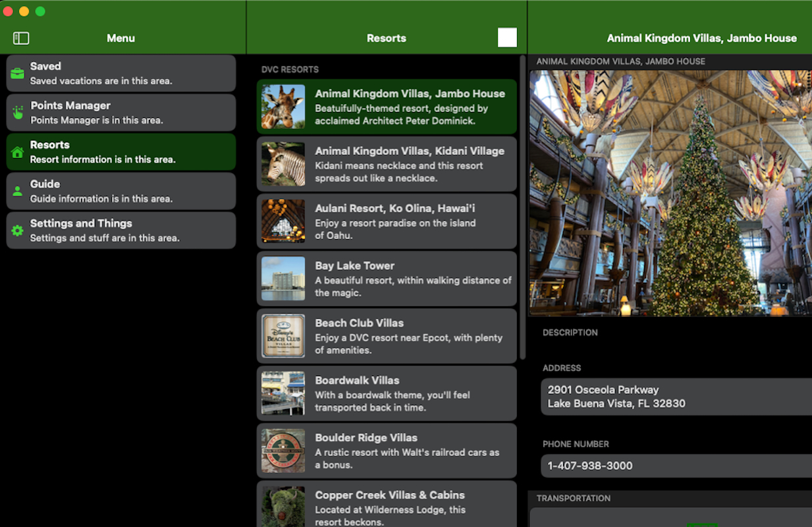Click the PHONE NUMBER label

pos(576,444)
